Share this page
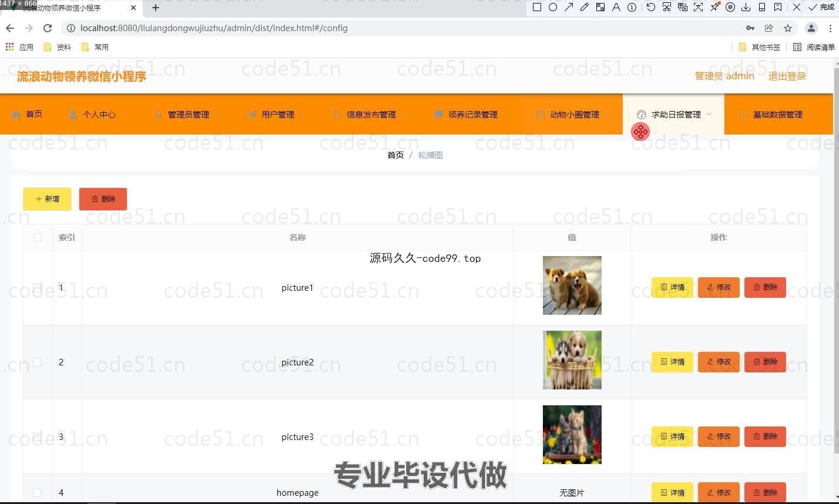839x504 pixels. pyautogui.click(x=768, y=28)
